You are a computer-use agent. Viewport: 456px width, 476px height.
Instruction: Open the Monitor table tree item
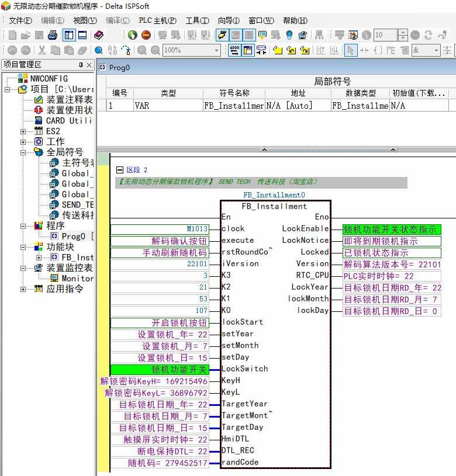click(77, 279)
